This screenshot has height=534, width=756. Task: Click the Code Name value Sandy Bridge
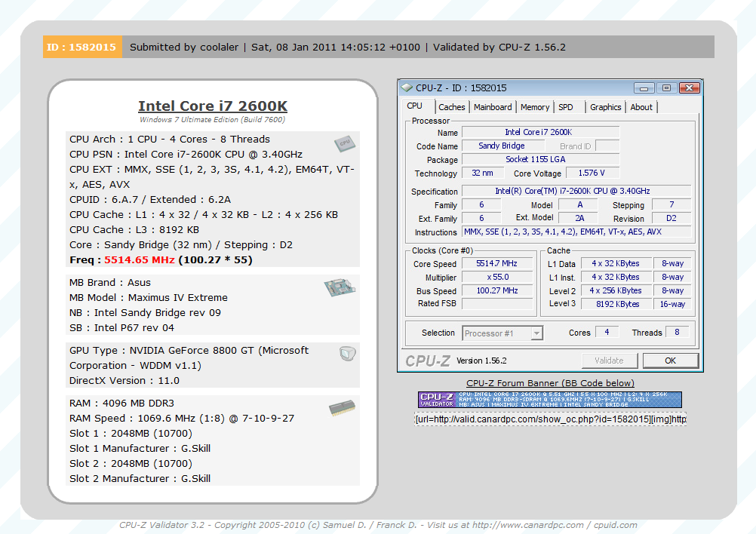502,146
